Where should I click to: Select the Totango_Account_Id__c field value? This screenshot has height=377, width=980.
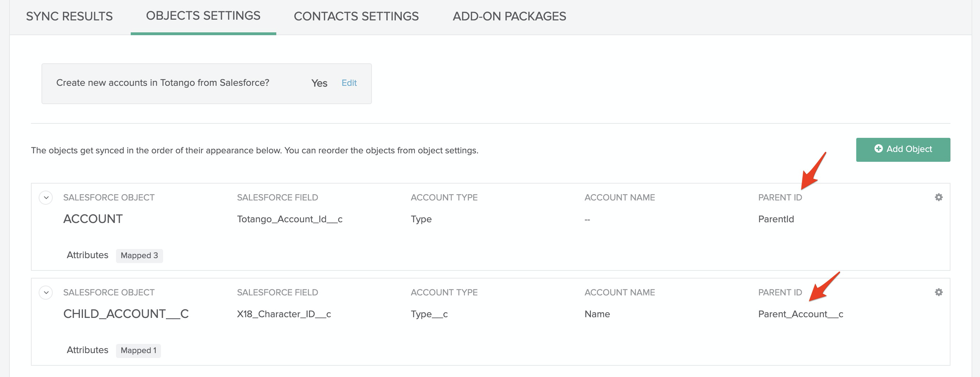click(290, 219)
